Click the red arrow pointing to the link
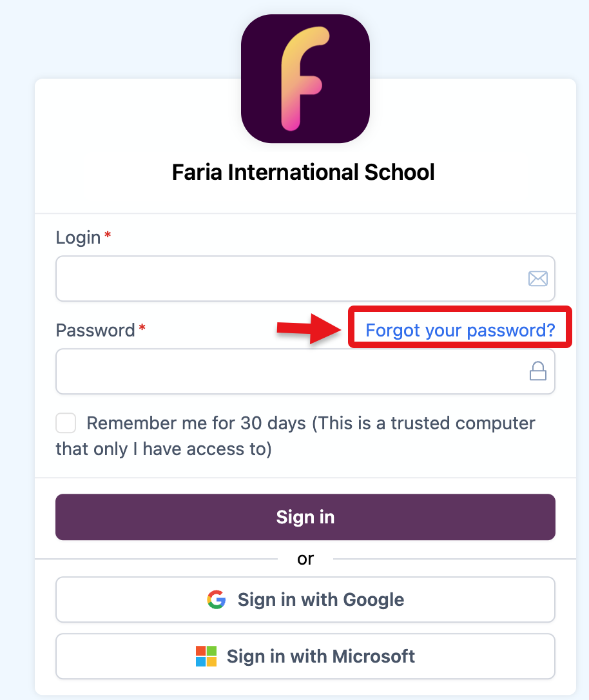589x700 pixels. 308,329
